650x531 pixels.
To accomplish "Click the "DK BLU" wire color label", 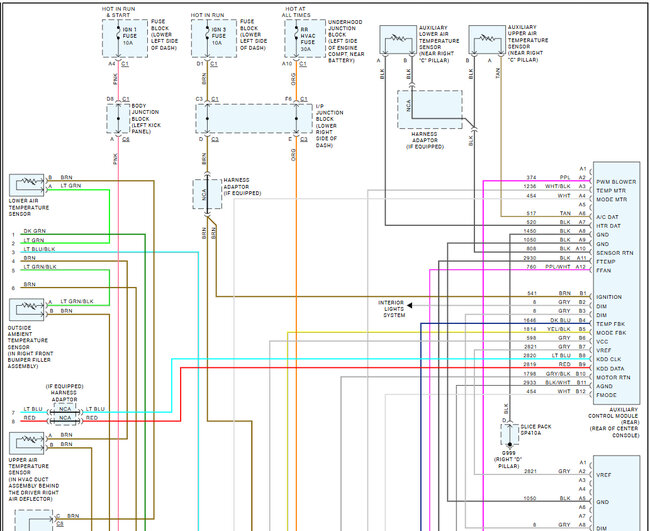I will [x=560, y=320].
